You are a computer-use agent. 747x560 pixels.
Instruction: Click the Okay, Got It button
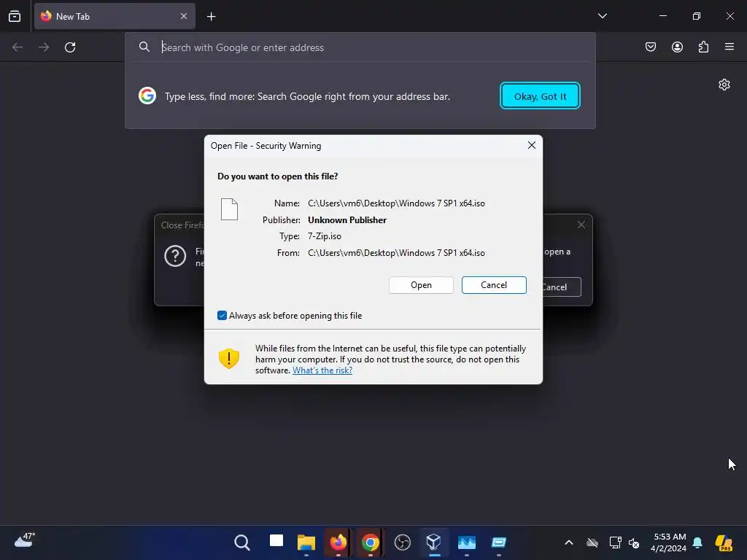540,96
